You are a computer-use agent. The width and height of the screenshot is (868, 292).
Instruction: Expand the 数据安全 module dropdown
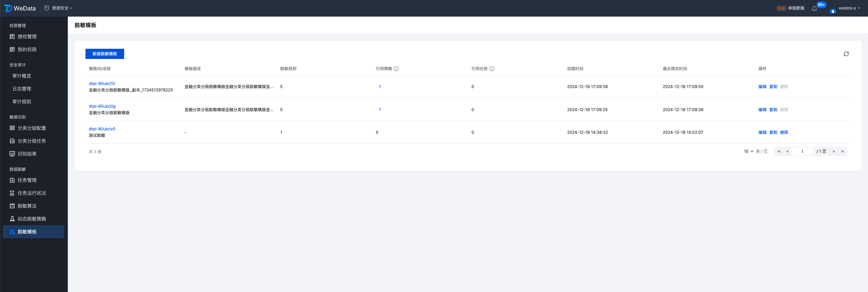pos(58,8)
